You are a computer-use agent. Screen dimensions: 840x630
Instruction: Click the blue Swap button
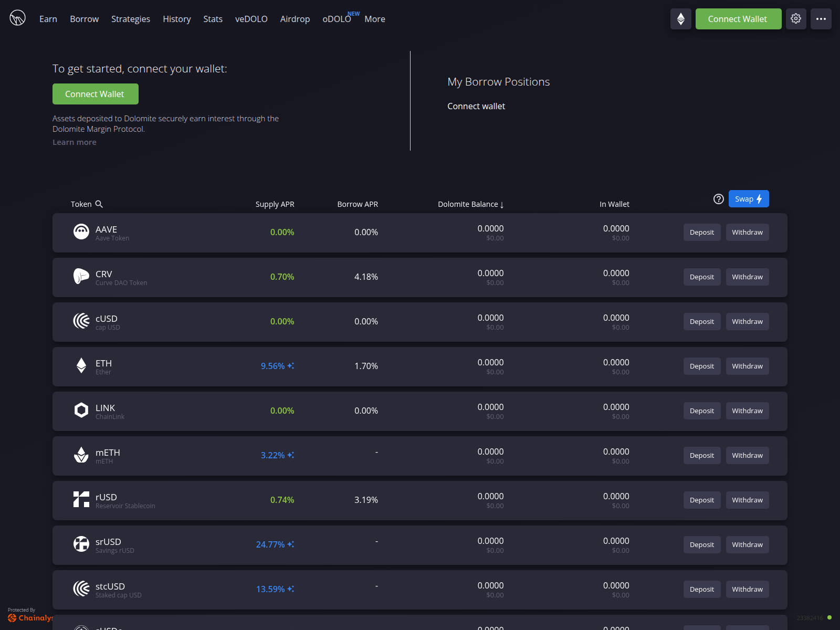pos(749,199)
